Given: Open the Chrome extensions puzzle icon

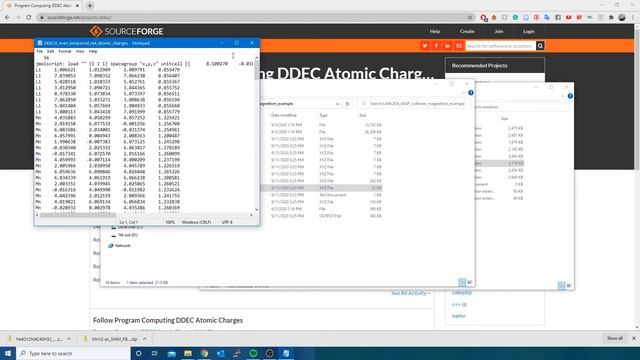Looking at the screenshot, I should click(x=611, y=17).
